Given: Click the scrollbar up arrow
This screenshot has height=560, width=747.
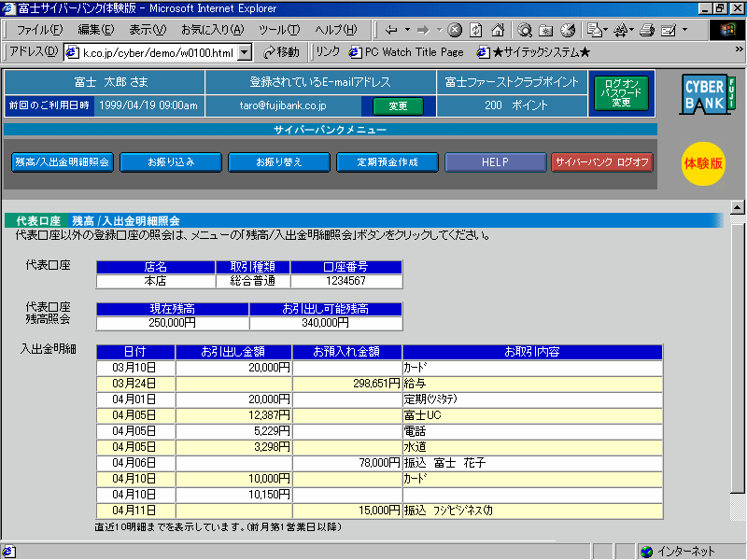Looking at the screenshot, I should point(737,207).
